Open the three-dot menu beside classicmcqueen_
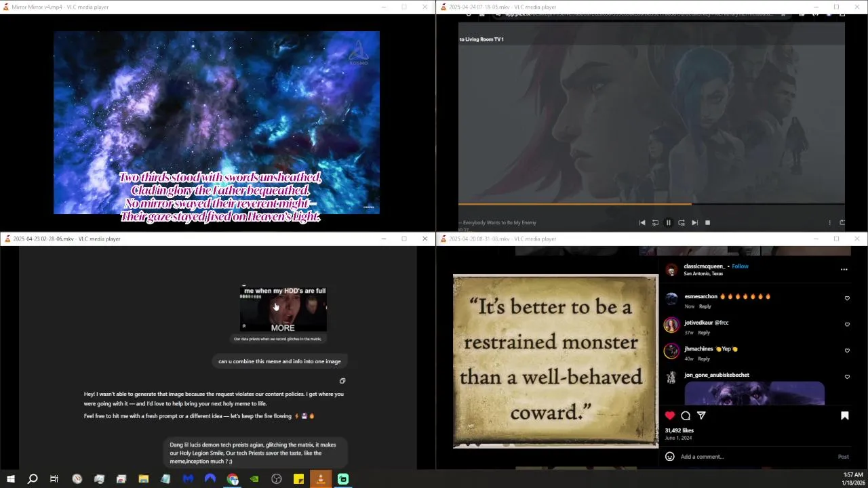Screen dimensions: 868x488 click(844, 270)
